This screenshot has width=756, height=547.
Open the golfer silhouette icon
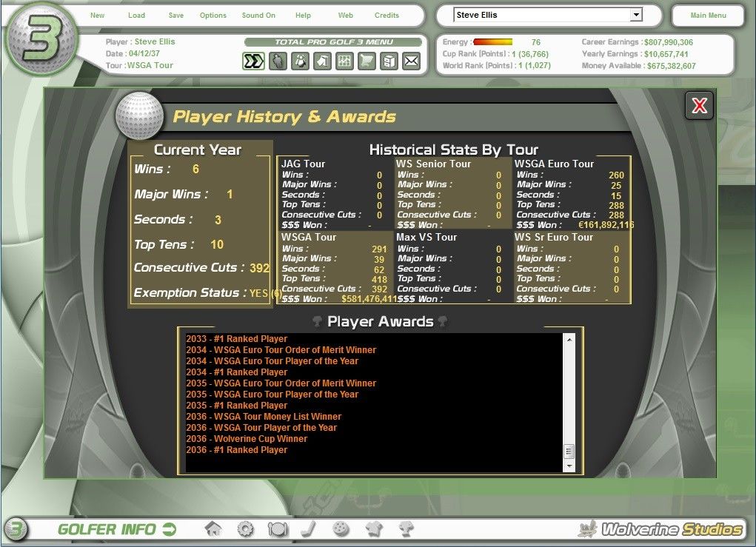tap(277, 61)
